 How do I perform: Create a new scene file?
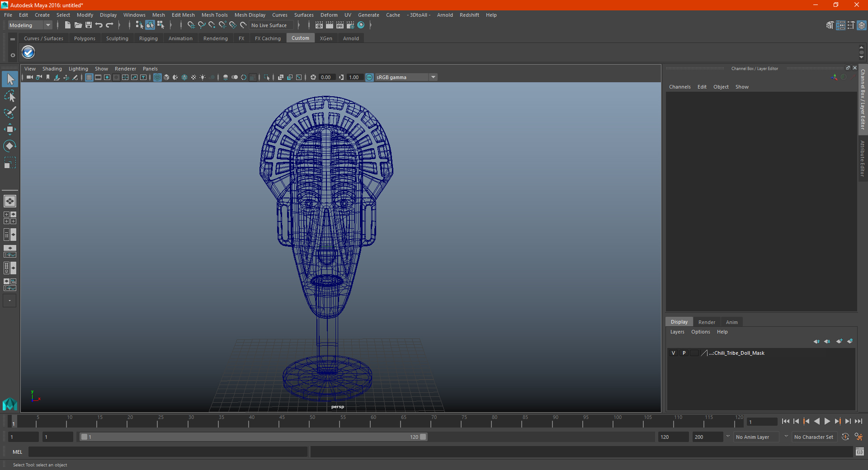pos(68,25)
